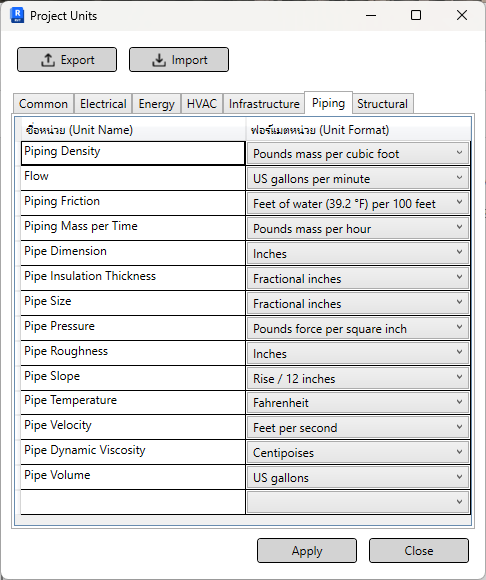Go to the Structural tab

pyautogui.click(x=382, y=104)
